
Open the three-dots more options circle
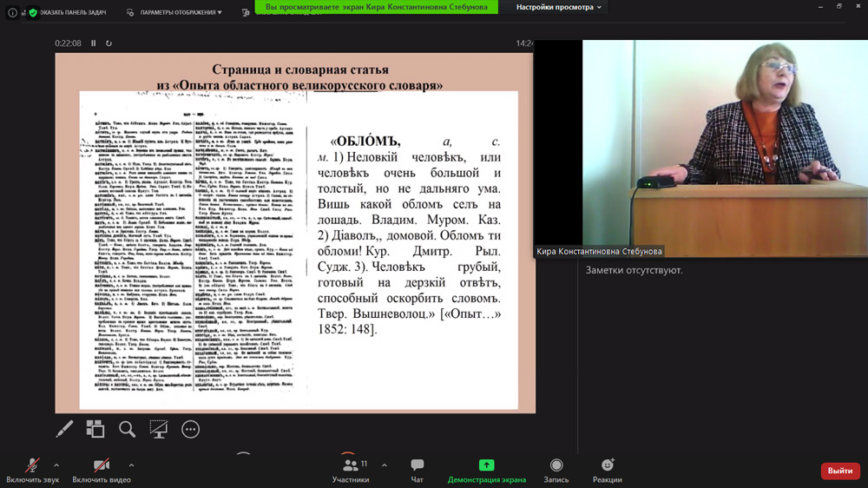coord(190,429)
